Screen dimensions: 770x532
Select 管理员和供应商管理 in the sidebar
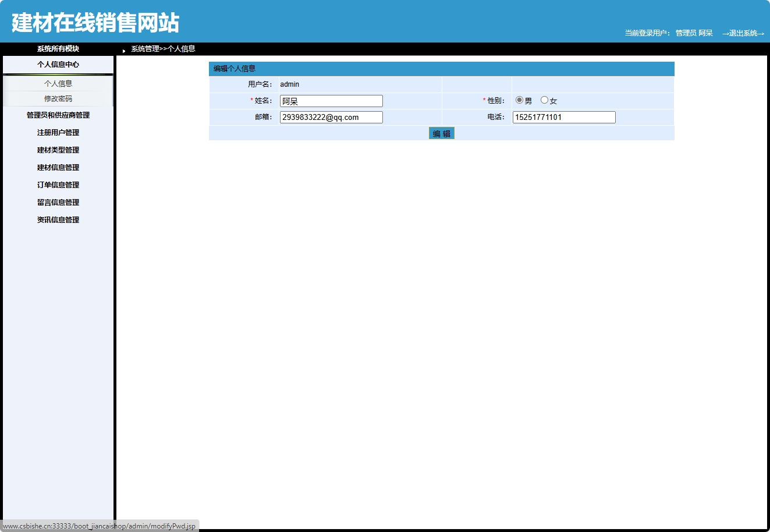pyautogui.click(x=57, y=115)
